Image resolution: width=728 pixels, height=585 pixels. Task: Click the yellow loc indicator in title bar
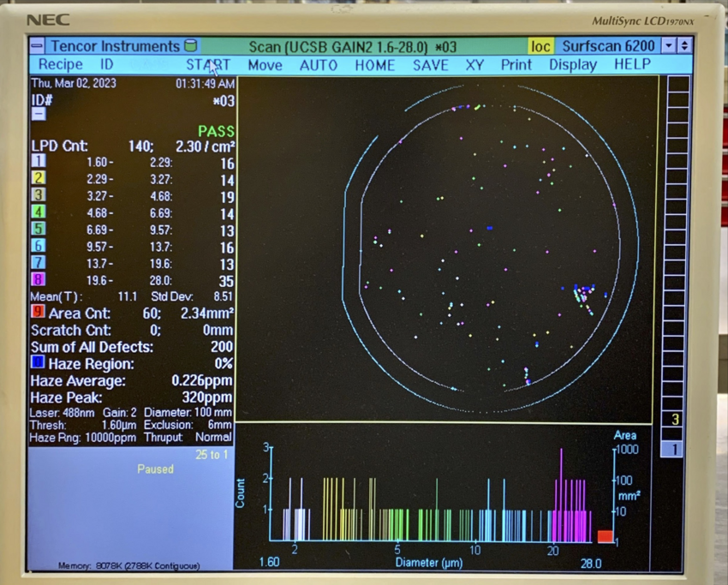coord(540,46)
